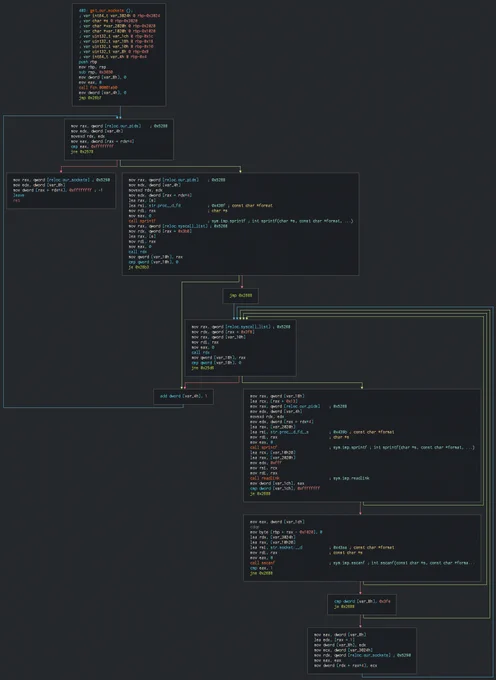Follow the 'call sscanf' instruction

[262, 563]
